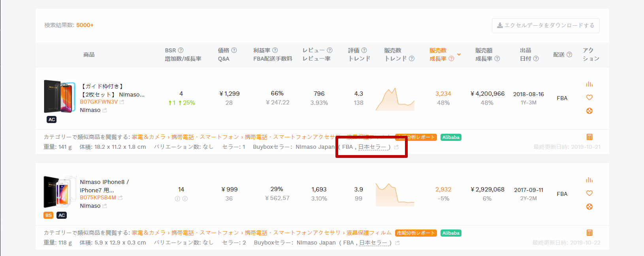The width and height of the screenshot is (644, 256).
Task: Open second product's seller external link icon
Action: 397,243
